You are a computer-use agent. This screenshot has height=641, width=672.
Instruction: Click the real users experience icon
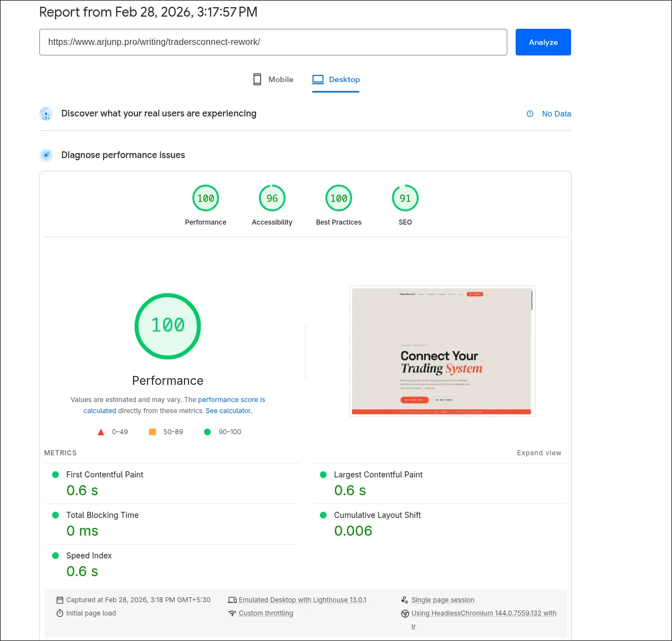click(x=46, y=114)
